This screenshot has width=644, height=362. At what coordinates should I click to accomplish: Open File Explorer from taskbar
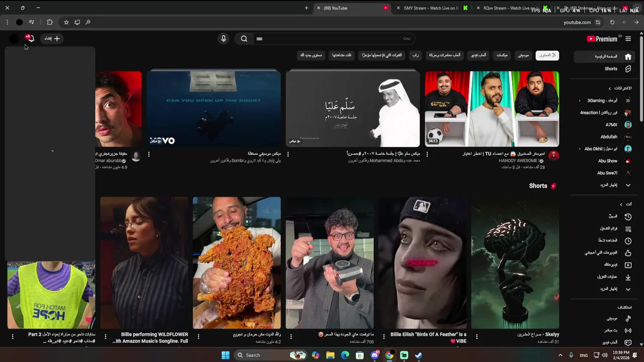point(330,355)
